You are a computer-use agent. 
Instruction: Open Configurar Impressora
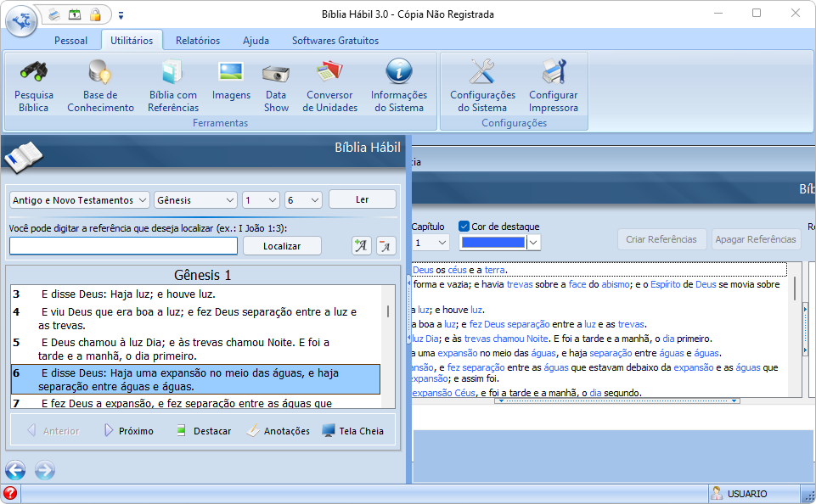pos(553,86)
